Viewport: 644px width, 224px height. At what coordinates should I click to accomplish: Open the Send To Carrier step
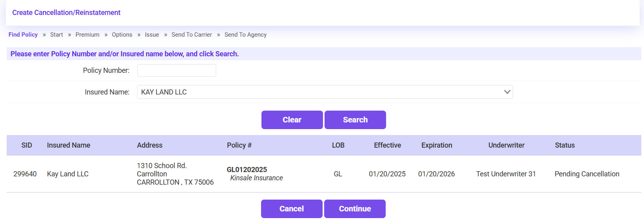point(192,35)
